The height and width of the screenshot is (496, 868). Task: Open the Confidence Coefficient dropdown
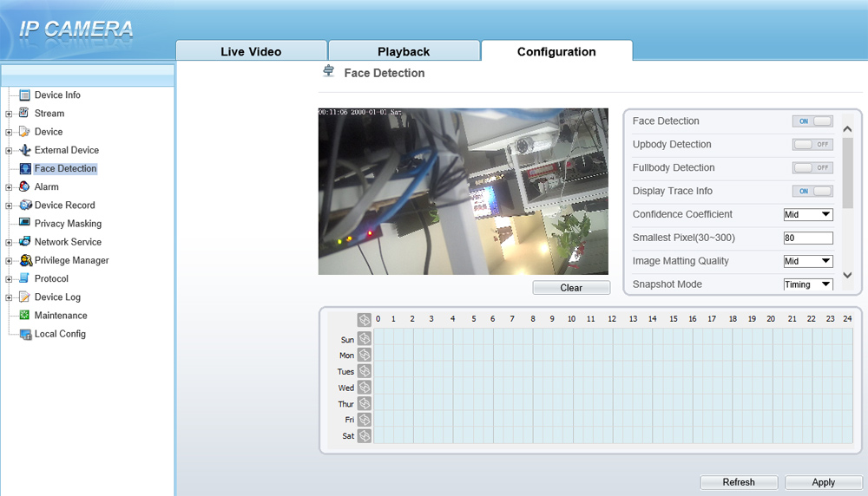[808, 214]
